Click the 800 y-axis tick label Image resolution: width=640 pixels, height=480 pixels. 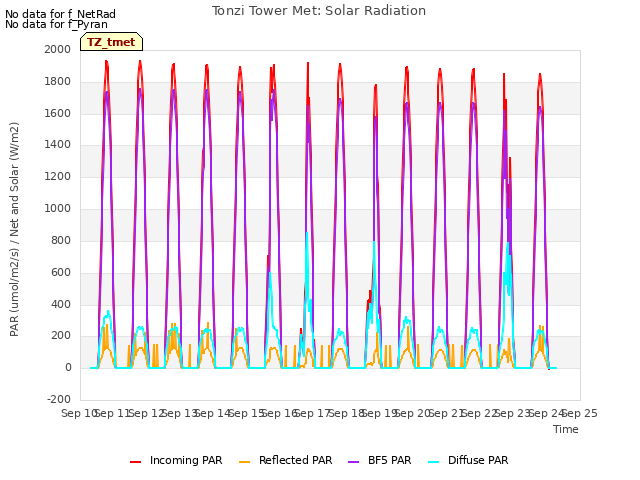[x=61, y=240]
